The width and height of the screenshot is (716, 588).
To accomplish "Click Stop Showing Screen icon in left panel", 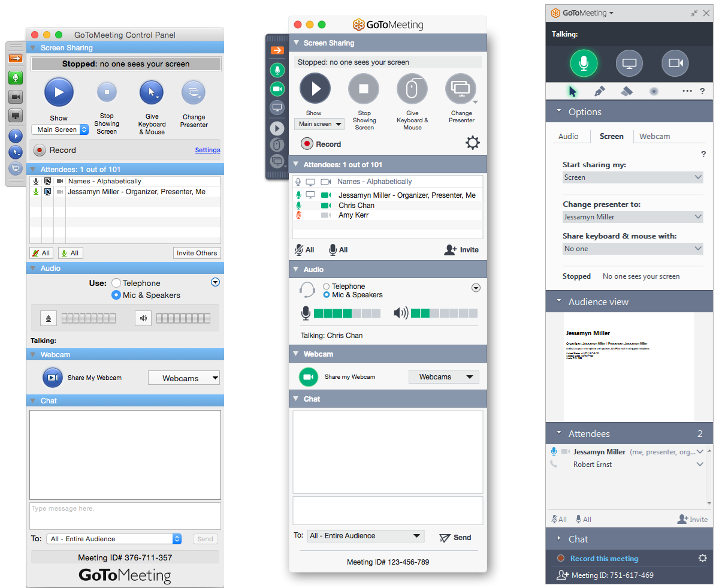I will (107, 92).
